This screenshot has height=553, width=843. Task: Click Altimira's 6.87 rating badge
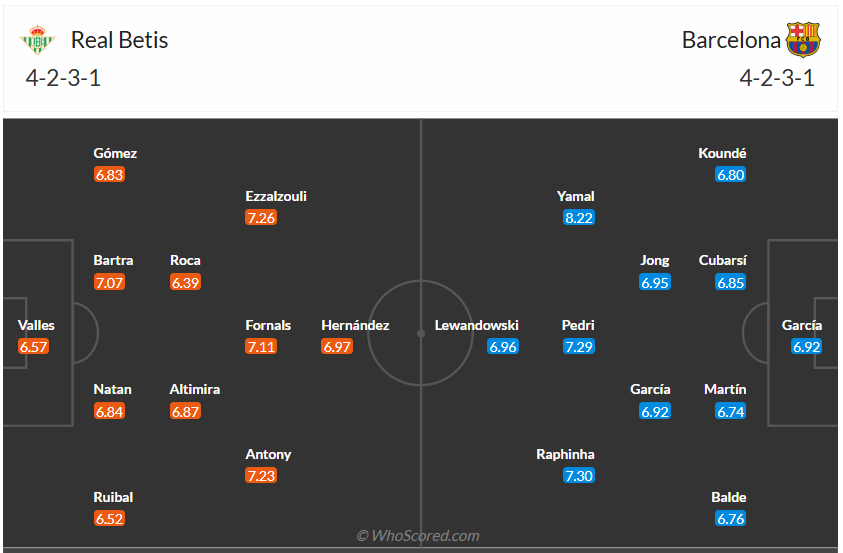(186, 411)
